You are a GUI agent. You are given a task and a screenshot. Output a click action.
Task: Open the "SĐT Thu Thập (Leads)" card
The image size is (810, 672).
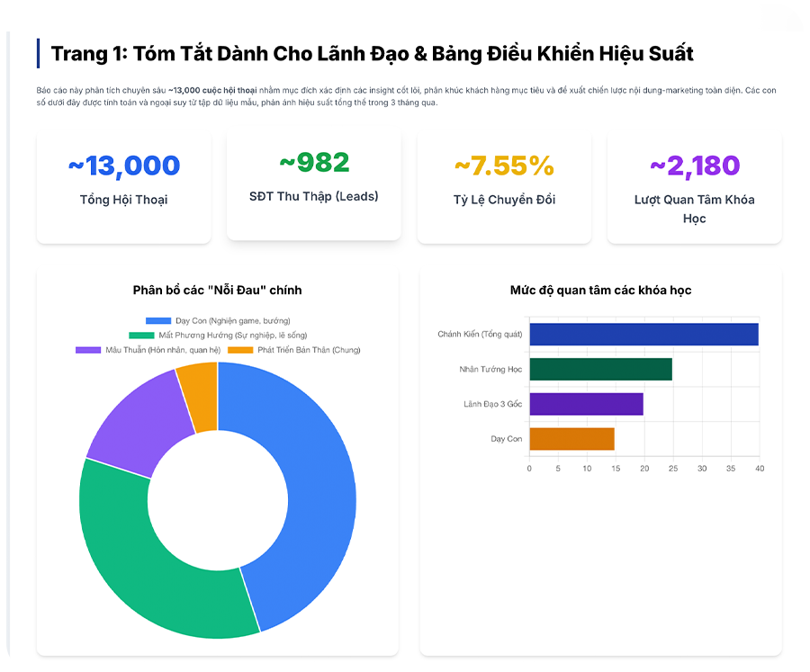313,185
